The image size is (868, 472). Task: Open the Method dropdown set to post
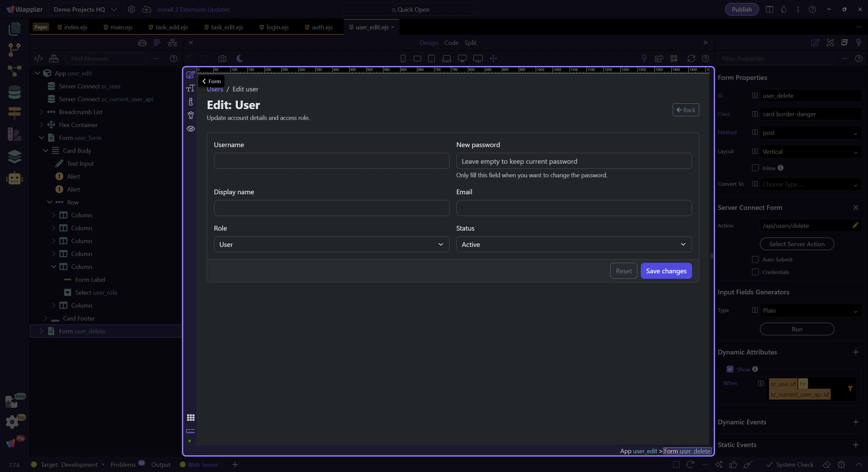click(810, 133)
